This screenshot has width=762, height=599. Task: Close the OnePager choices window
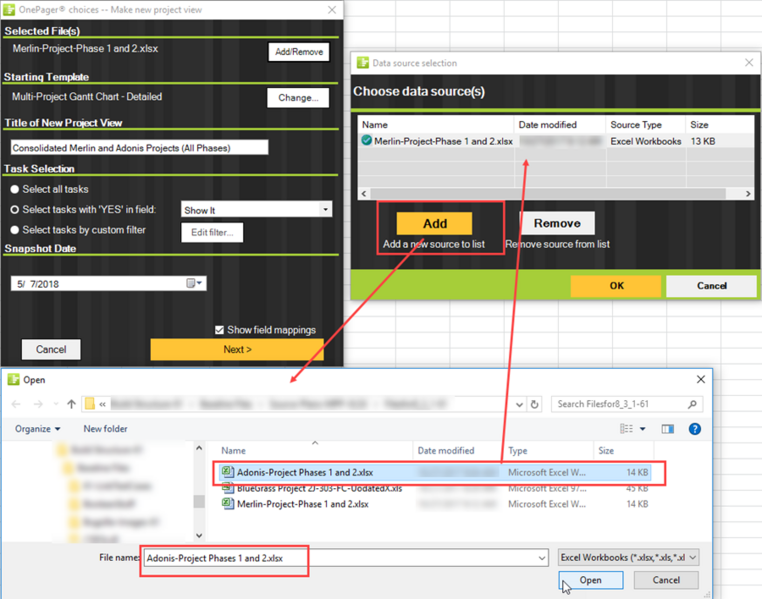click(332, 10)
